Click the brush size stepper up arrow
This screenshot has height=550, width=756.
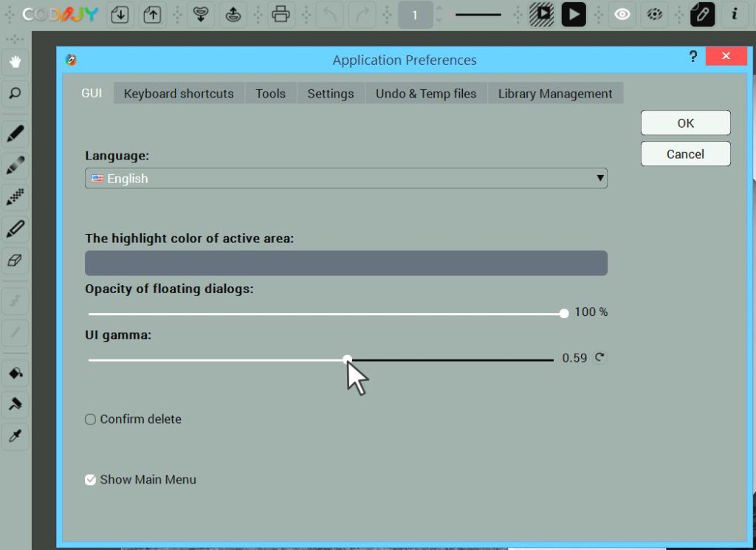coord(439,9)
